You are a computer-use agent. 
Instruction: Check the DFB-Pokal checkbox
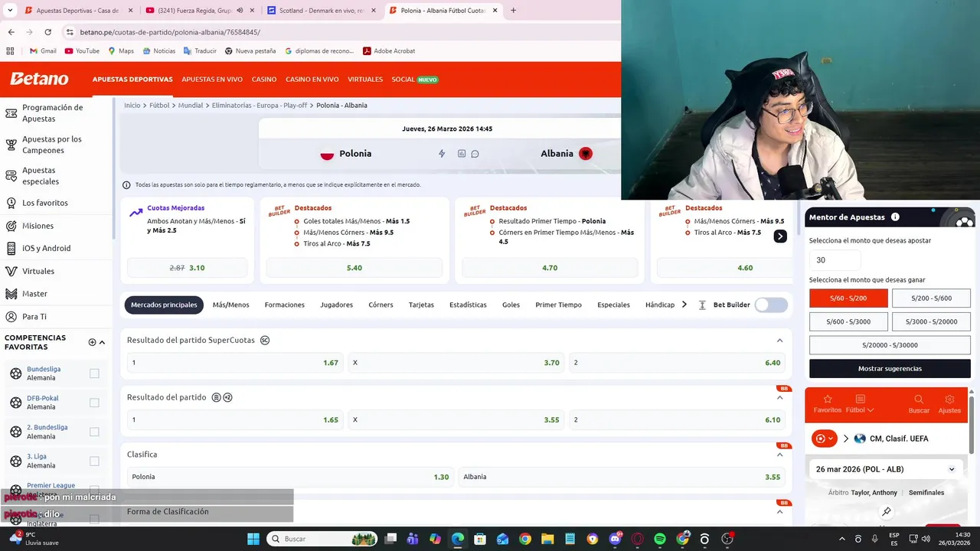pyautogui.click(x=94, y=403)
